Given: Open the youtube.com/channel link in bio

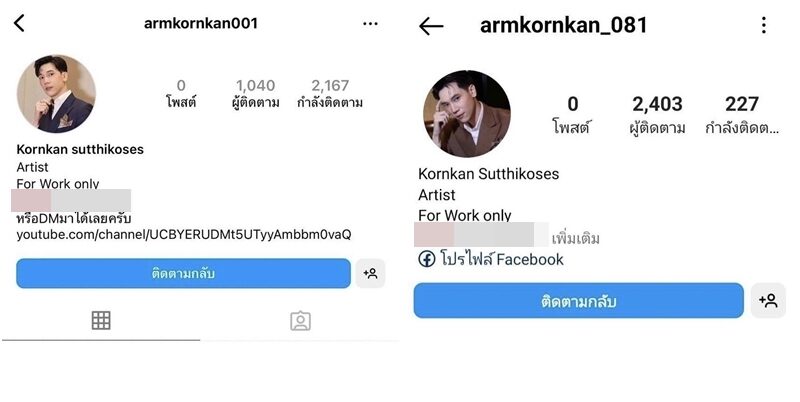Looking at the screenshot, I should (x=184, y=235).
